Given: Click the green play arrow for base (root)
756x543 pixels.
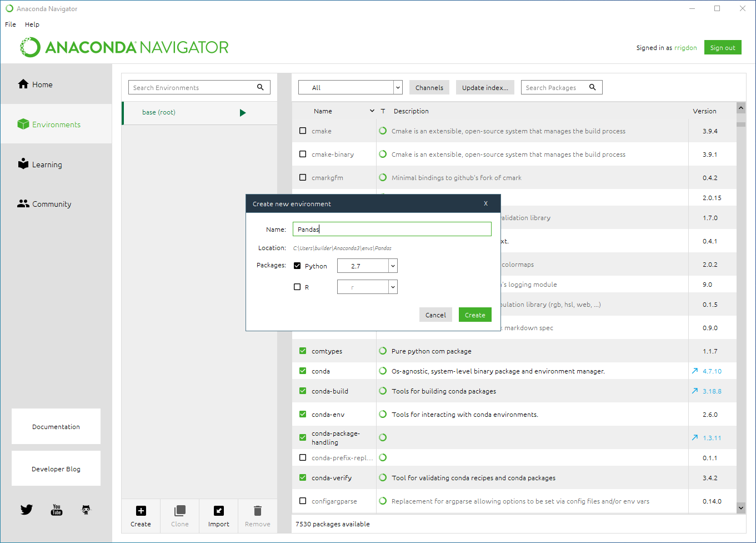Looking at the screenshot, I should pyautogui.click(x=243, y=113).
